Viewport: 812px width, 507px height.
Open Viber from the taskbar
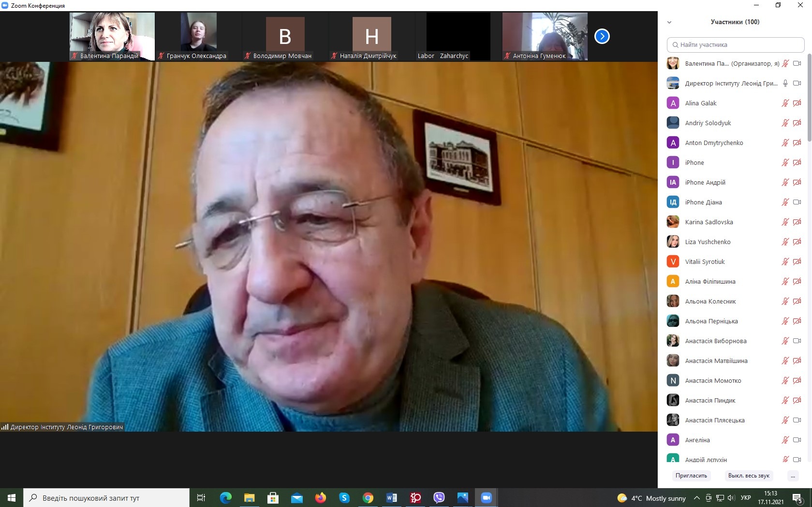pos(439,498)
